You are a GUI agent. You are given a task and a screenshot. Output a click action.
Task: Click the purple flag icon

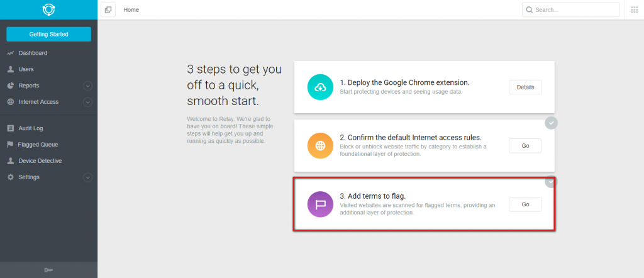(320, 204)
